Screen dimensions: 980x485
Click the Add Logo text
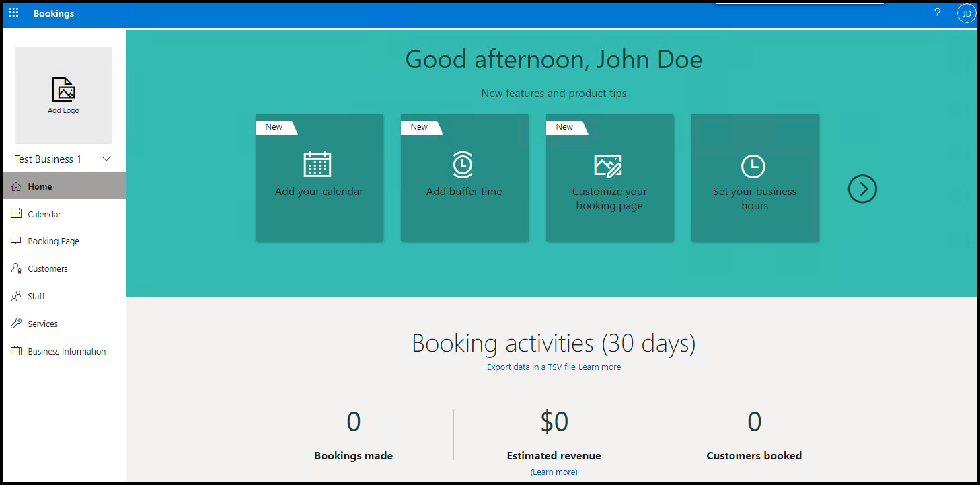[x=63, y=110]
